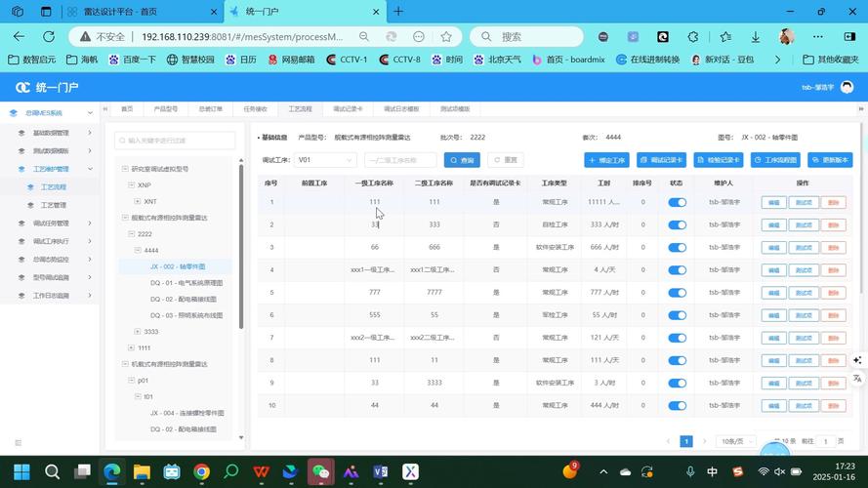Open the V01 调试工序 dropdown
Screen dimensions: 868x488
(x=325, y=160)
